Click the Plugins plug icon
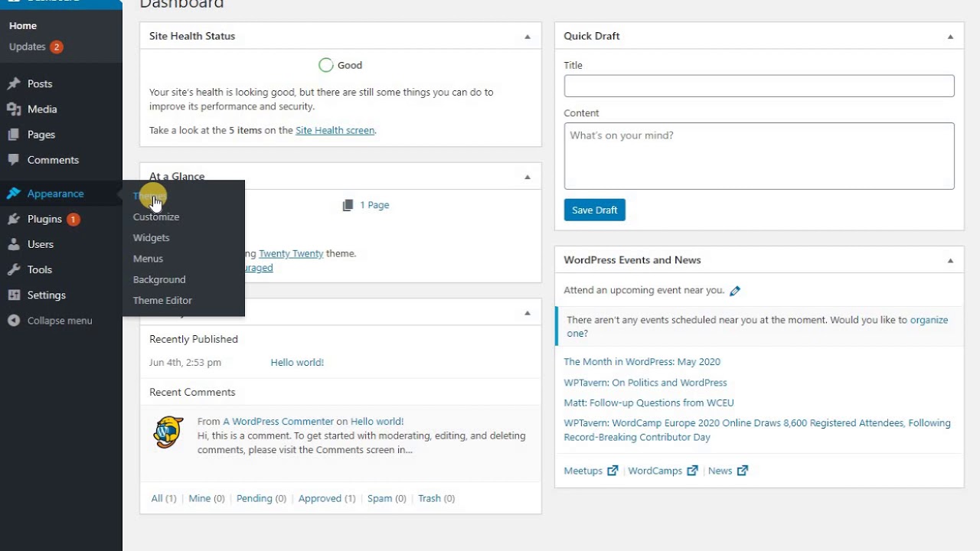The image size is (980, 551). (x=14, y=219)
